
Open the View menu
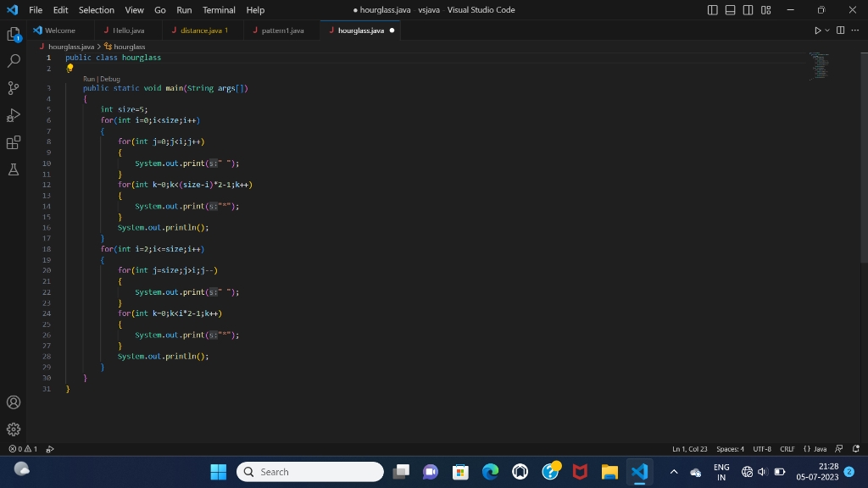click(134, 10)
